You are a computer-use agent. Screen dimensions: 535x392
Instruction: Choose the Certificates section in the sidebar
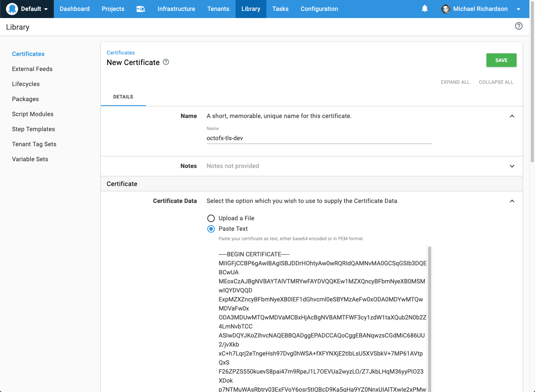(28, 54)
